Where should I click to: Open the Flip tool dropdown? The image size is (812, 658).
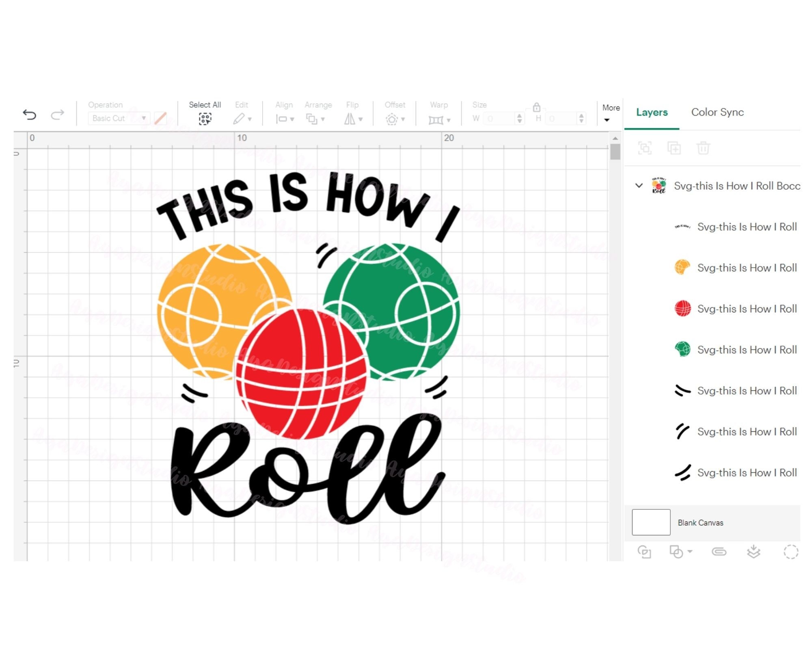pyautogui.click(x=353, y=119)
